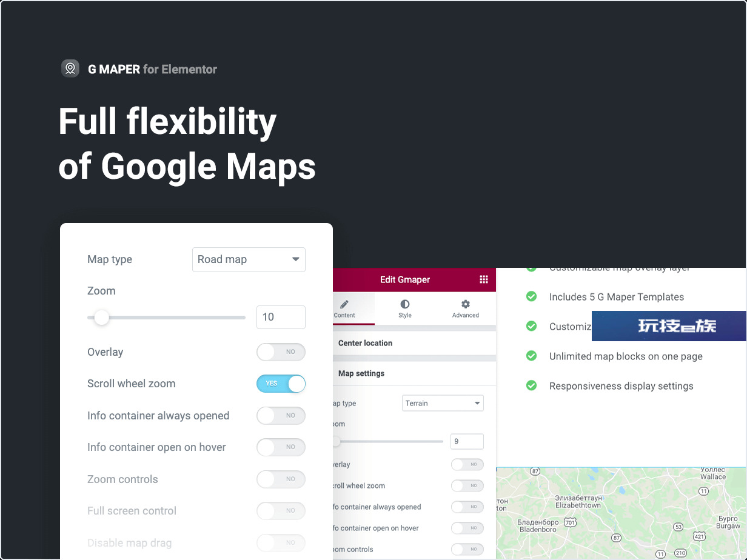Click the Edit Gmaper panel title
Viewport: 747px width, 560px height.
coord(405,279)
